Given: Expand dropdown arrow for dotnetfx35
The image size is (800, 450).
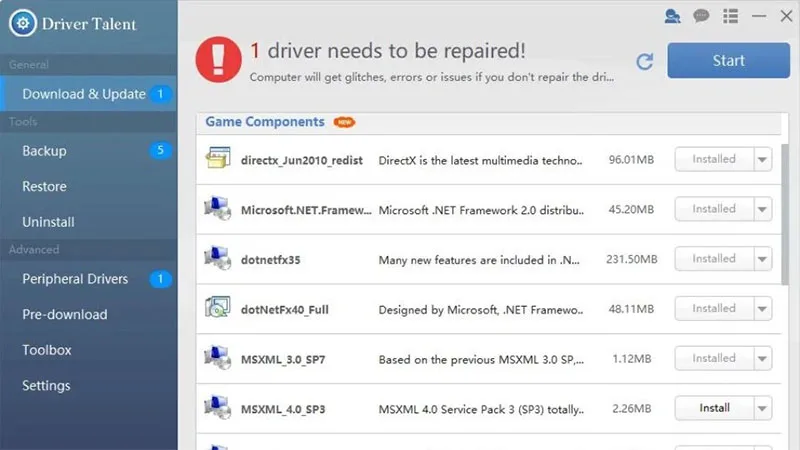Looking at the screenshot, I should click(x=762, y=259).
